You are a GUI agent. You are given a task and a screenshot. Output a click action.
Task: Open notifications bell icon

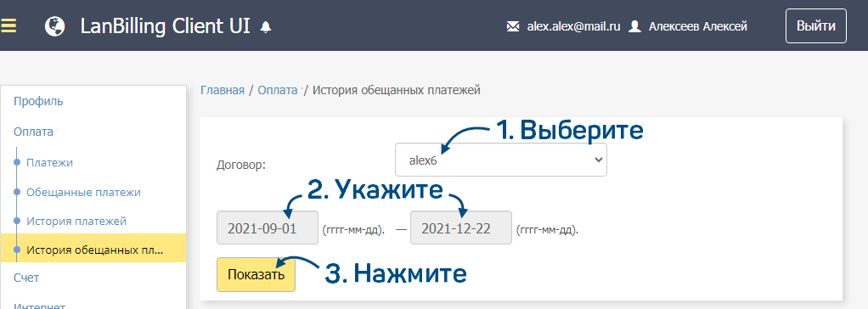266,26
